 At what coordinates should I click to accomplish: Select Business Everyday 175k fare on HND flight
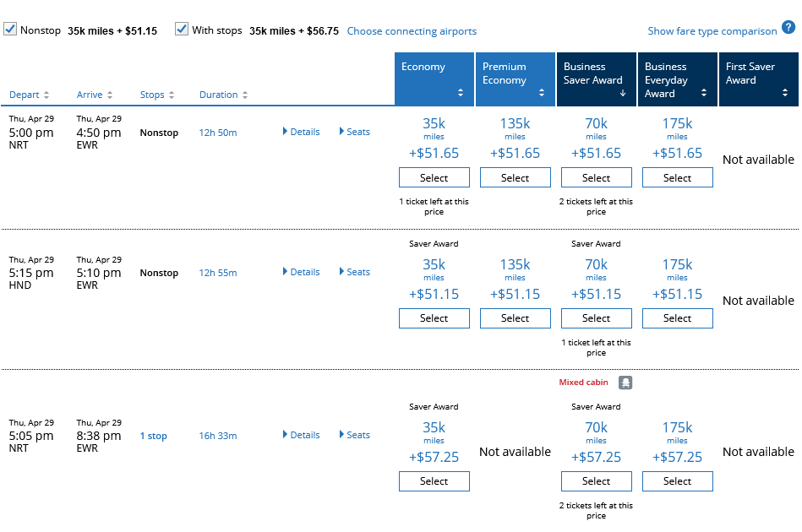coord(678,318)
